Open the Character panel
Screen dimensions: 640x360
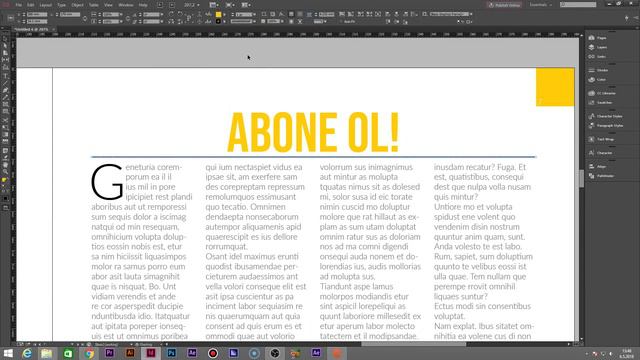600,153
